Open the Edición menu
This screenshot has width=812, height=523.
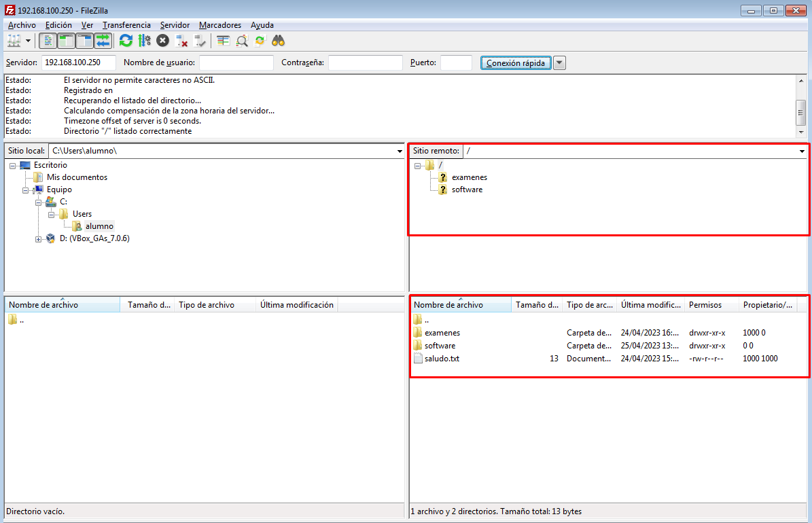pos(58,25)
